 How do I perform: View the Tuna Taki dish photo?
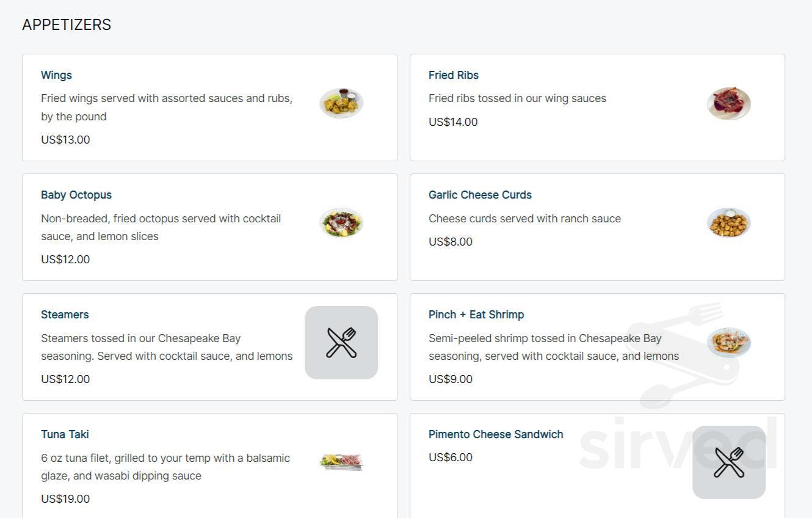click(x=341, y=461)
